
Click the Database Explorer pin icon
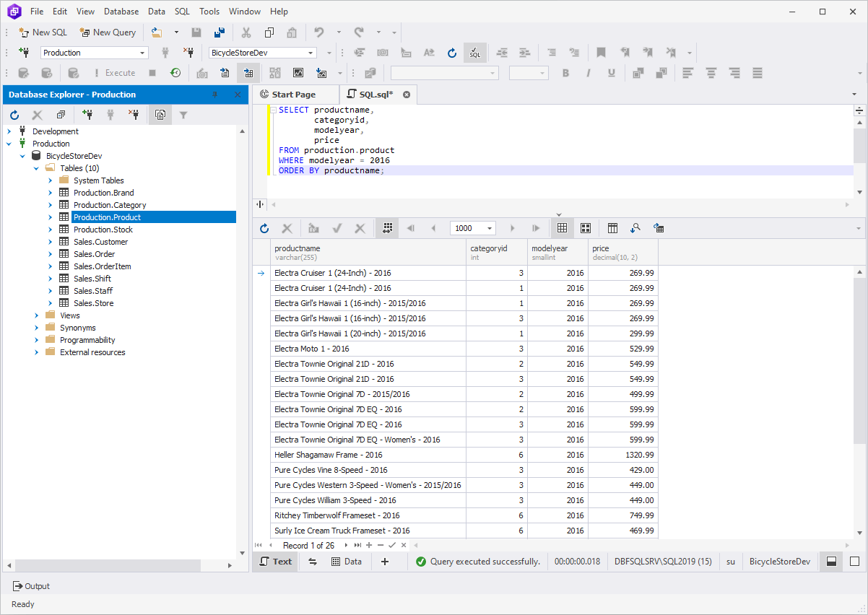214,95
